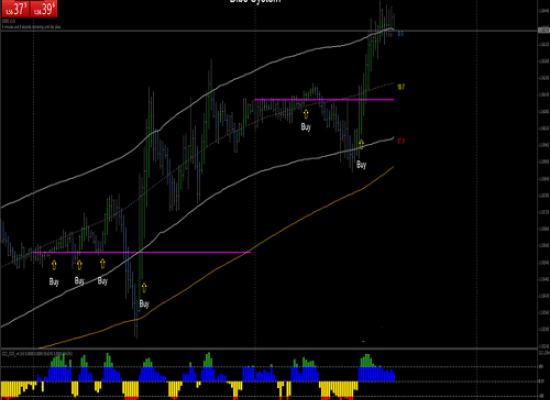
Task: Click the rightmost green histogram peak in the indicator
Action: pyautogui.click(x=367, y=361)
